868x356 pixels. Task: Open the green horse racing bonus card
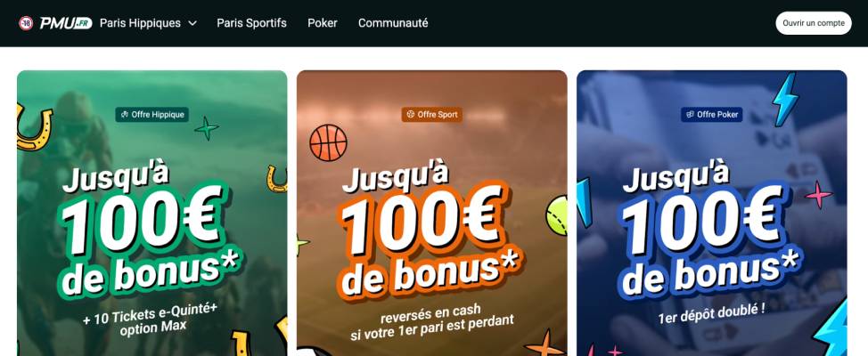click(x=152, y=213)
